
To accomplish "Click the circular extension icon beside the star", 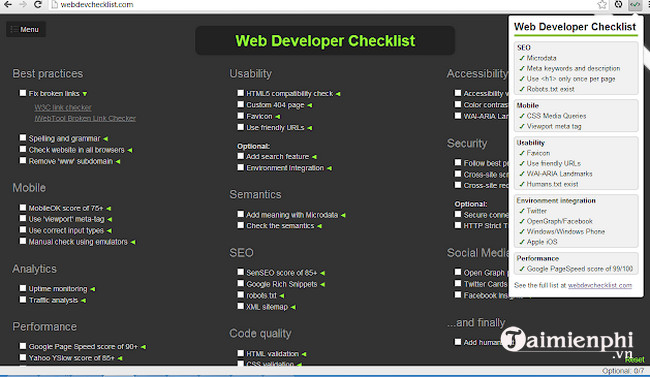I will tap(618, 4).
